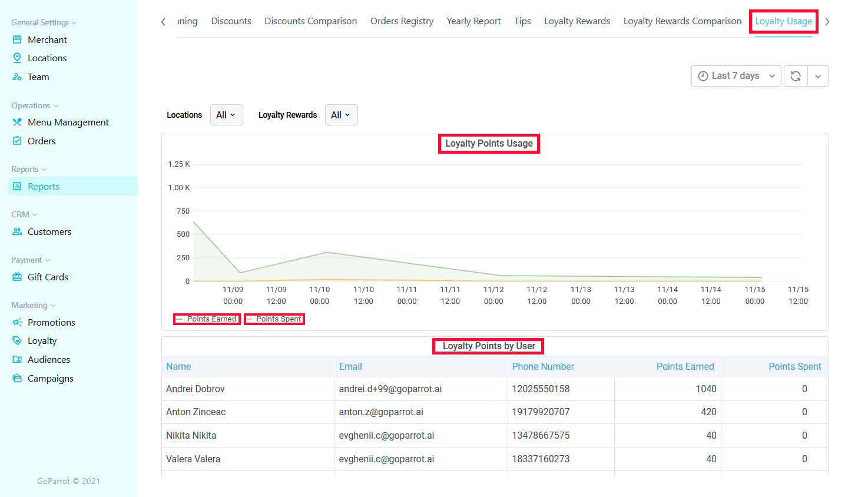
Task: Select email andrei.d+99@goparrot.ai
Action: 390,389
